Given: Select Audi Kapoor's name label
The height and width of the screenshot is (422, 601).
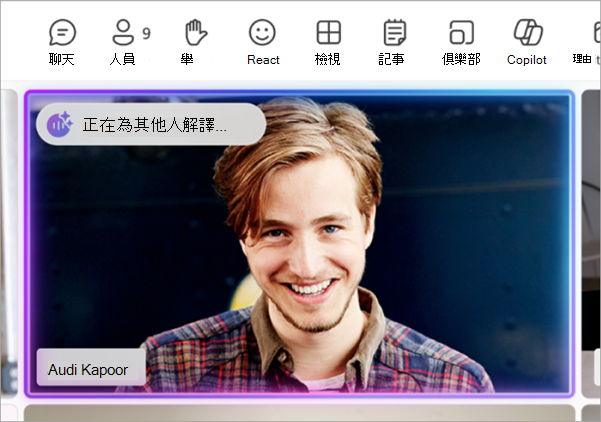Looking at the screenshot, I should (x=91, y=369).
